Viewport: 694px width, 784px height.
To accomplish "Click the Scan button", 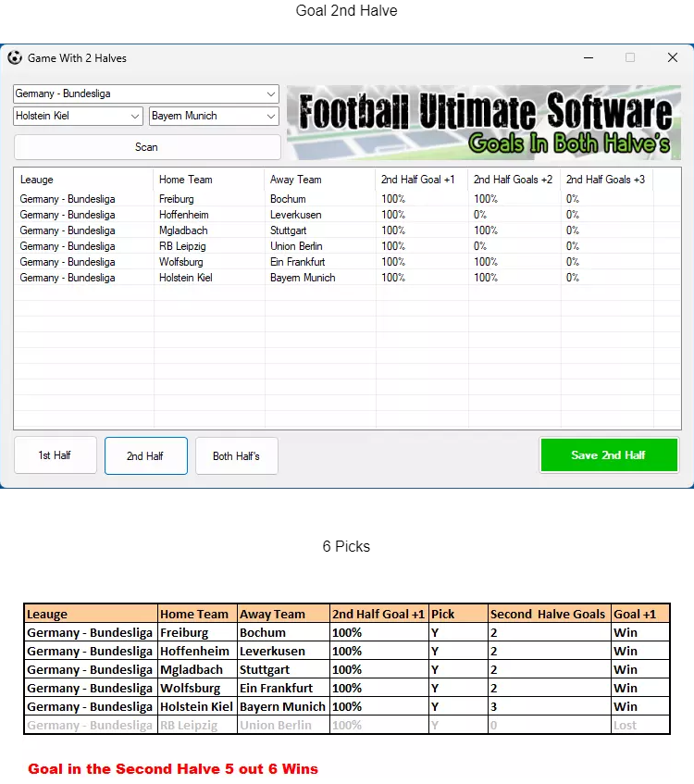I will click(x=147, y=147).
